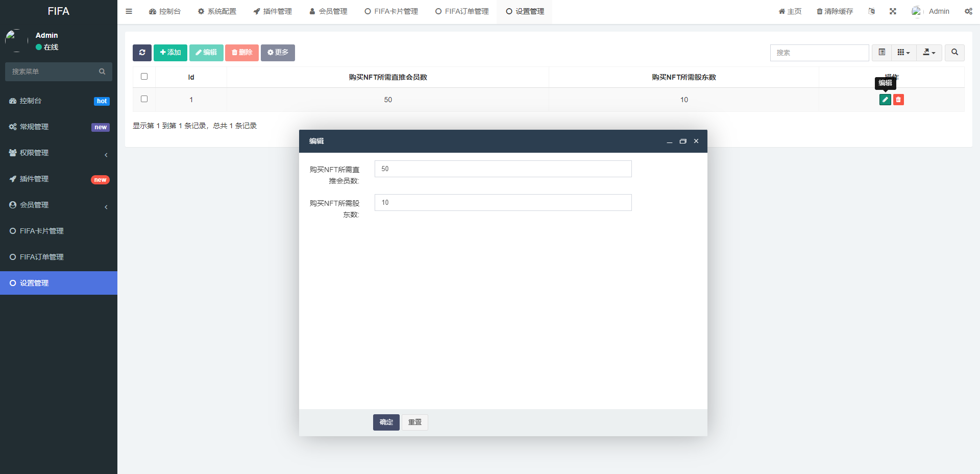Toggle the sidebar hamburger menu icon
The height and width of the screenshot is (474, 980).
[129, 11]
